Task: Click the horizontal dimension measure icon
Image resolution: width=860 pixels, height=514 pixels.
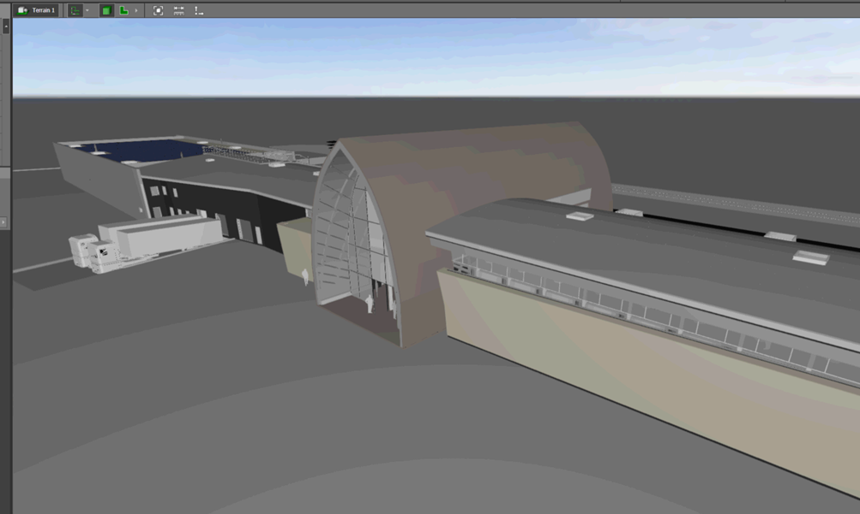Action: point(179,10)
